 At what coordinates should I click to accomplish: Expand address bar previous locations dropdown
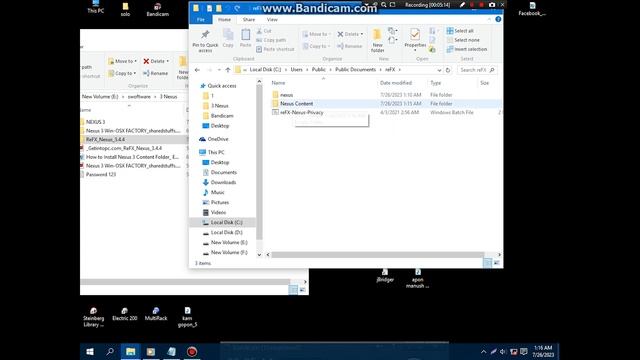pos(439,70)
